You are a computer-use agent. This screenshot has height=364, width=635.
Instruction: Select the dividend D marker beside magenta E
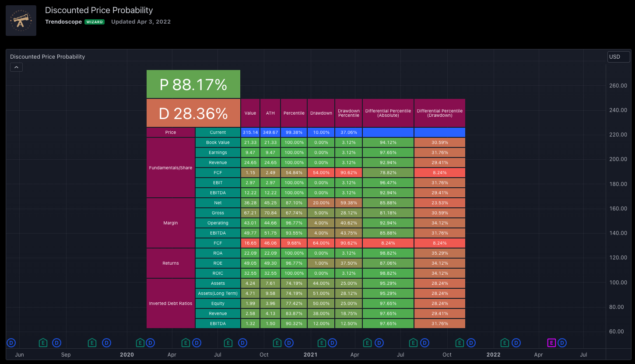click(562, 343)
